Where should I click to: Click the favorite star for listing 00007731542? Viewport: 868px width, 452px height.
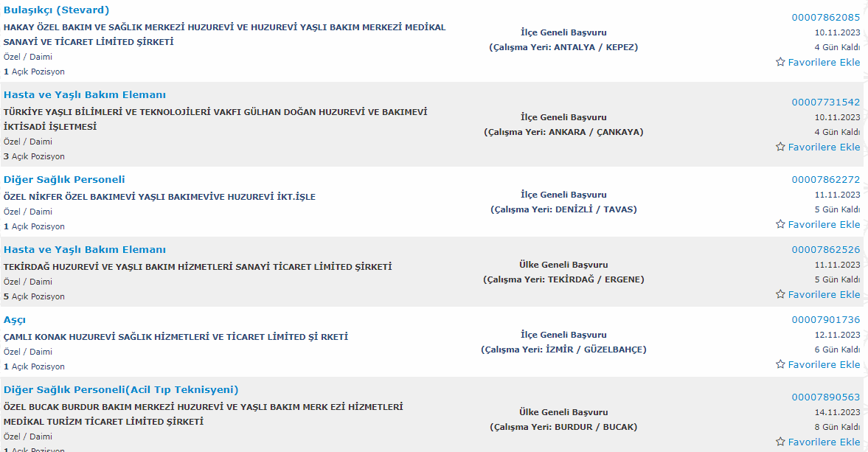click(780, 147)
